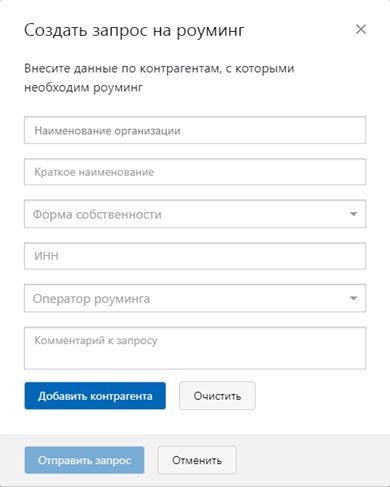Close the roaming request dialog with X
The height and width of the screenshot is (487, 390).
[361, 29]
